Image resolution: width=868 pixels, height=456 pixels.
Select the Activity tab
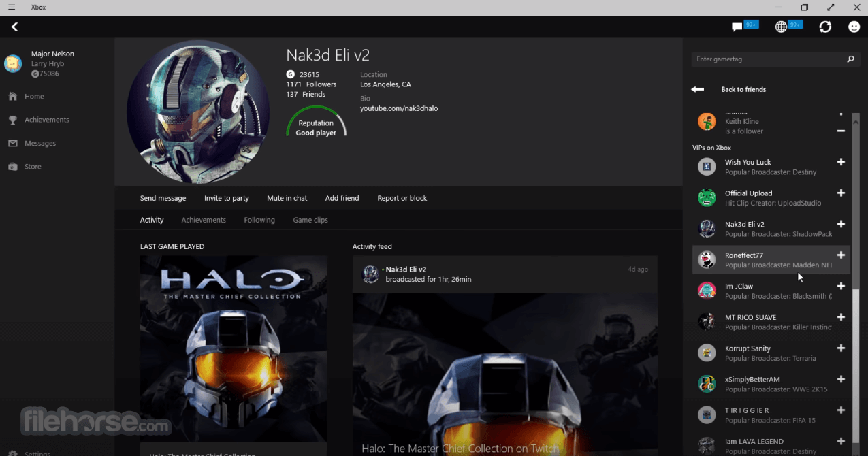(152, 220)
